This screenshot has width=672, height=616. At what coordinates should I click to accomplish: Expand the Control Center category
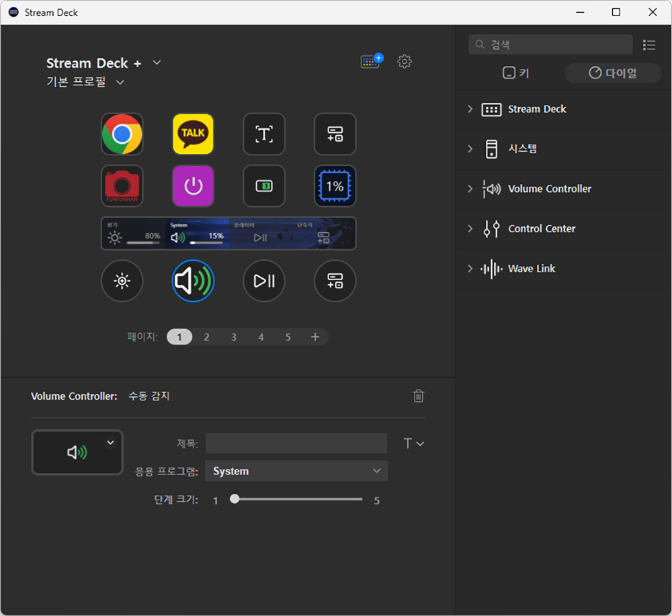(x=470, y=228)
